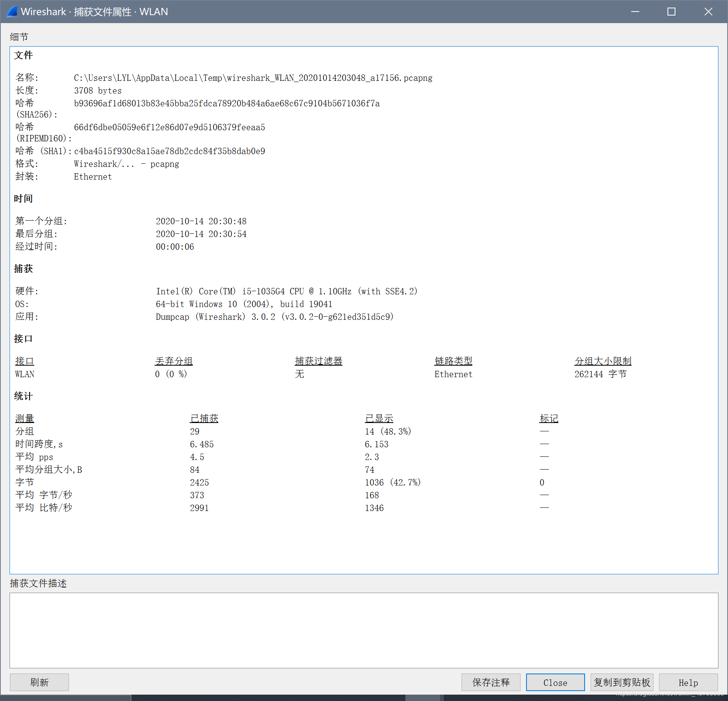Image resolution: width=728 pixels, height=701 pixels.
Task: Click the OS value 64-bit Windows 10
Action: (x=244, y=304)
